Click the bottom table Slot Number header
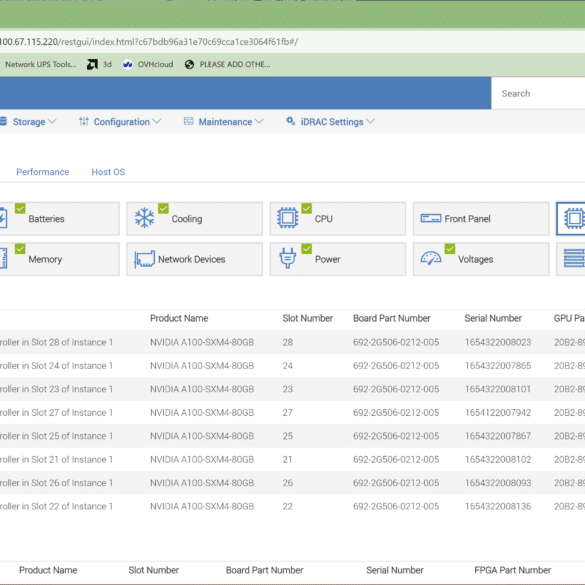This screenshot has width=585, height=585. click(153, 570)
